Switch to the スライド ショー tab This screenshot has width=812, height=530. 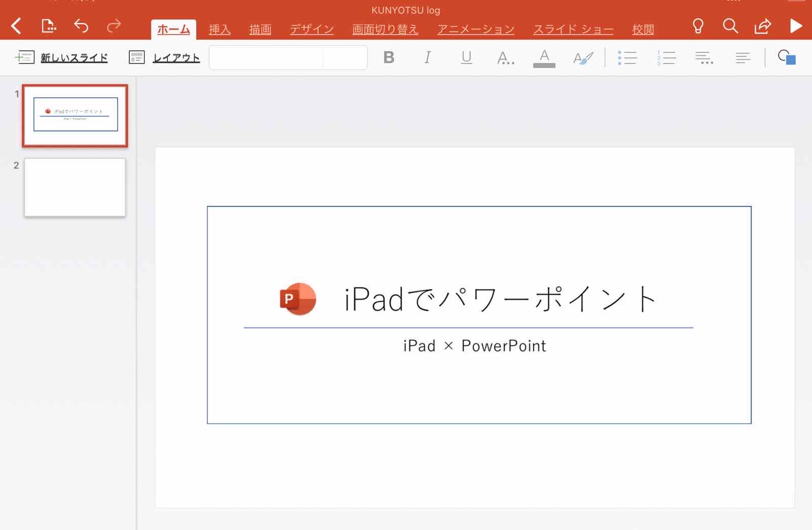[x=573, y=29]
